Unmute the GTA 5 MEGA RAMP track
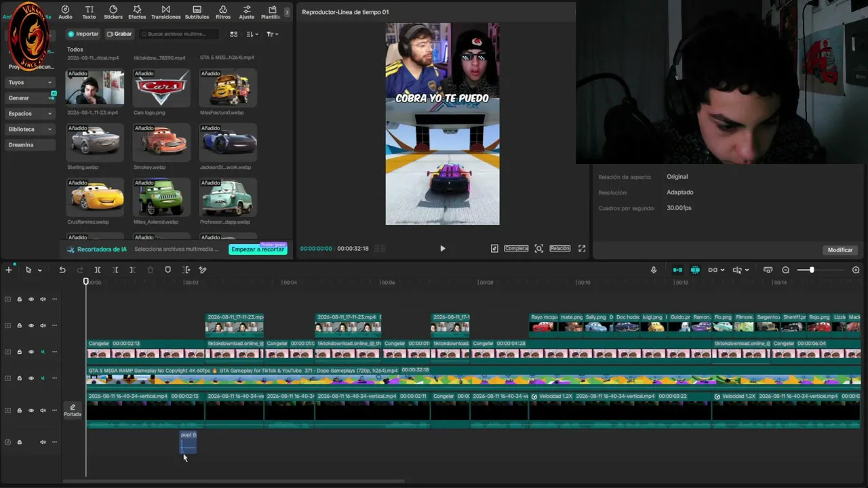 tap(43, 378)
